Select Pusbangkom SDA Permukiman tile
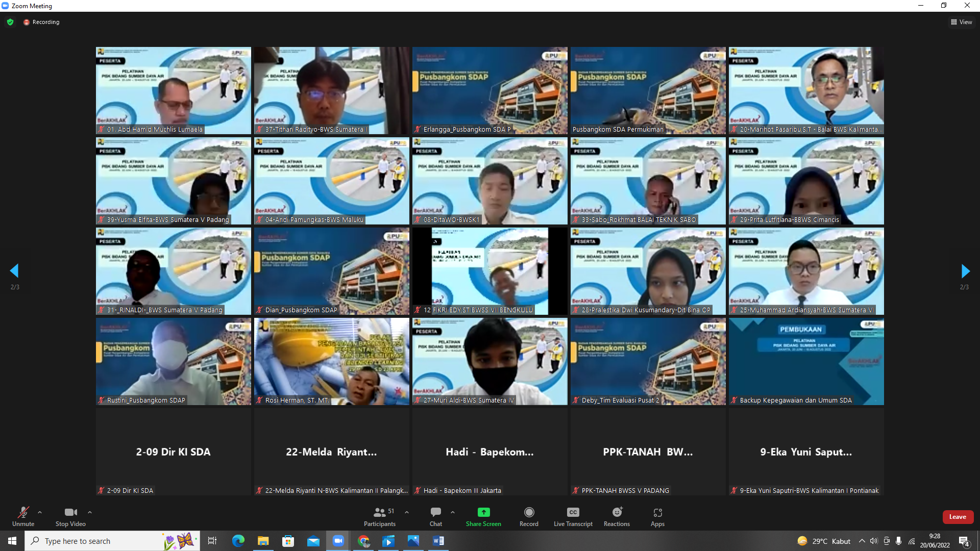This screenshot has width=980, height=551. coord(648,90)
